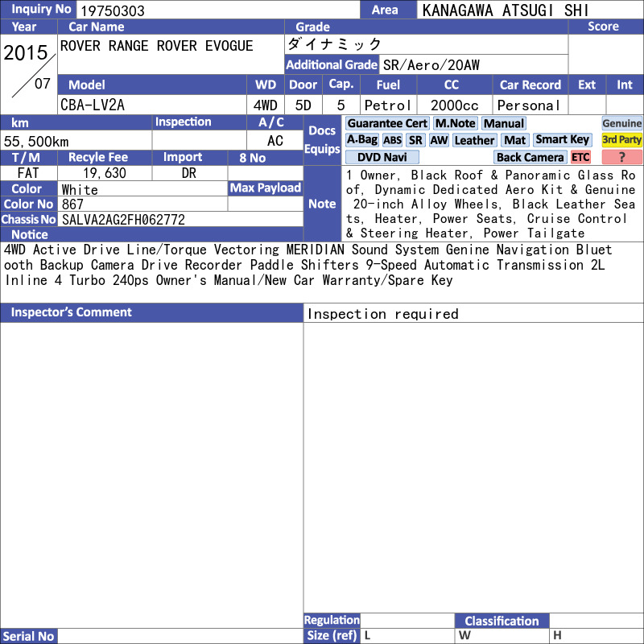Select the Genuine legend label
644x644 pixels.
[621, 123]
